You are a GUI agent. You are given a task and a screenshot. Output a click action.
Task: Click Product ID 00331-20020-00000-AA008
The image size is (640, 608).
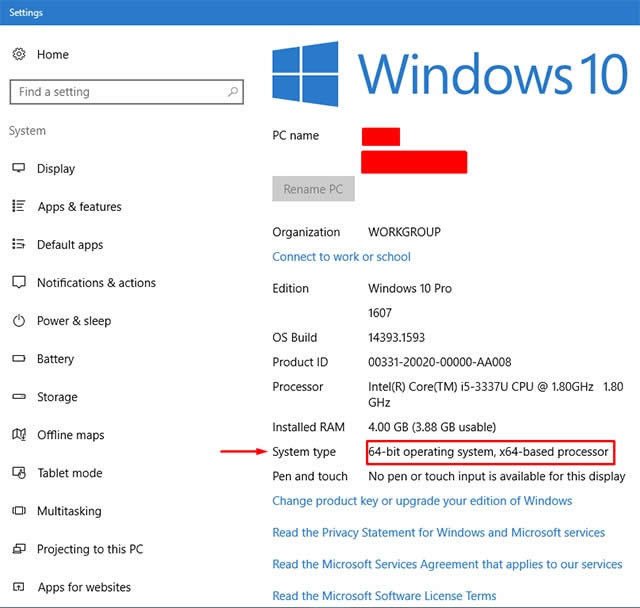coord(440,362)
